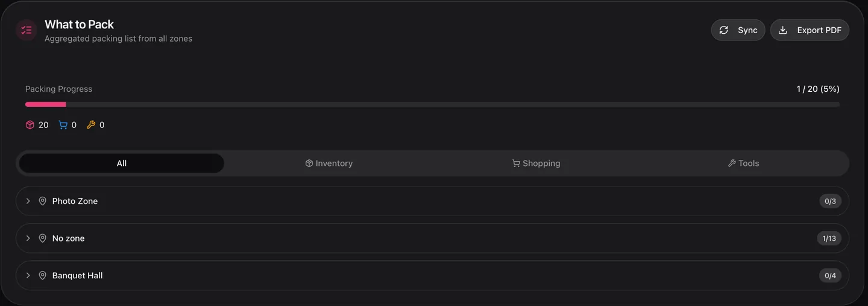
Task: Expand the No zone section chevron
Action: (x=28, y=238)
